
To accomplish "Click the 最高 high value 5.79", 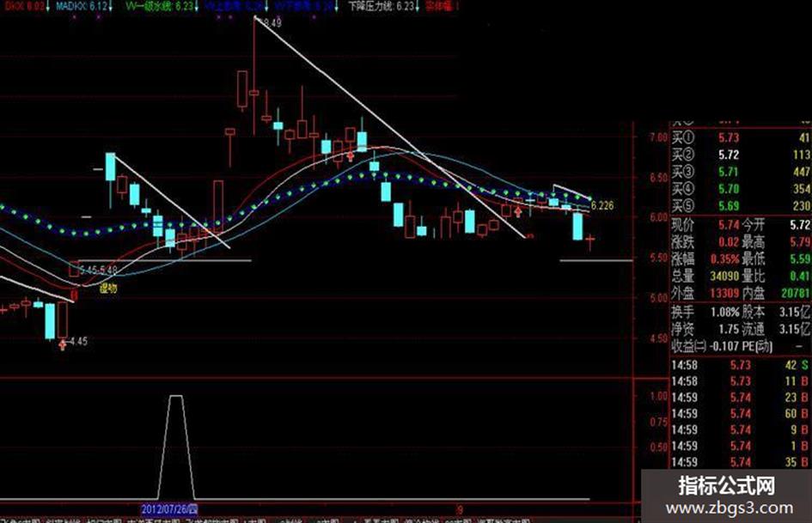I will pos(800,242).
